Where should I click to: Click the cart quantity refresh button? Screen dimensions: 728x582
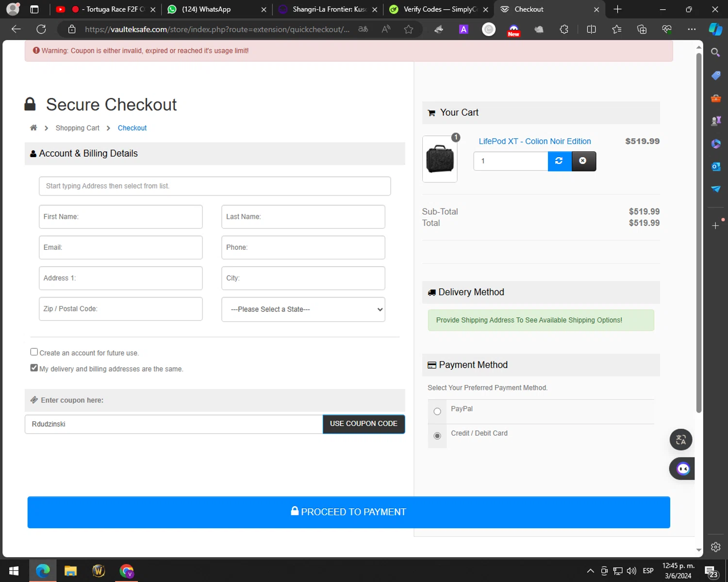[x=559, y=161]
